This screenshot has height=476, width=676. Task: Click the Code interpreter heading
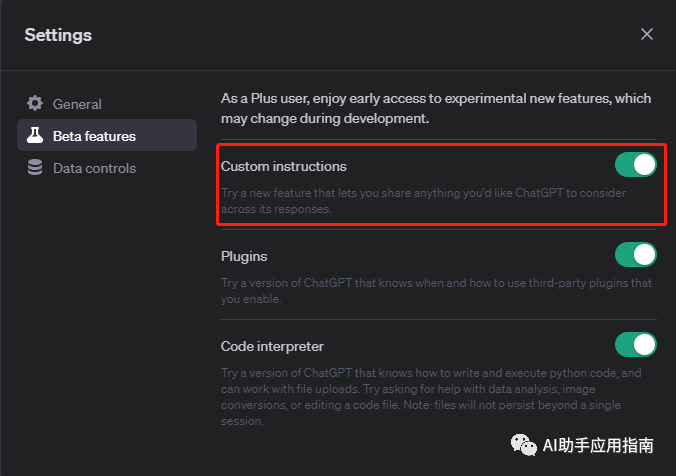[x=272, y=346]
